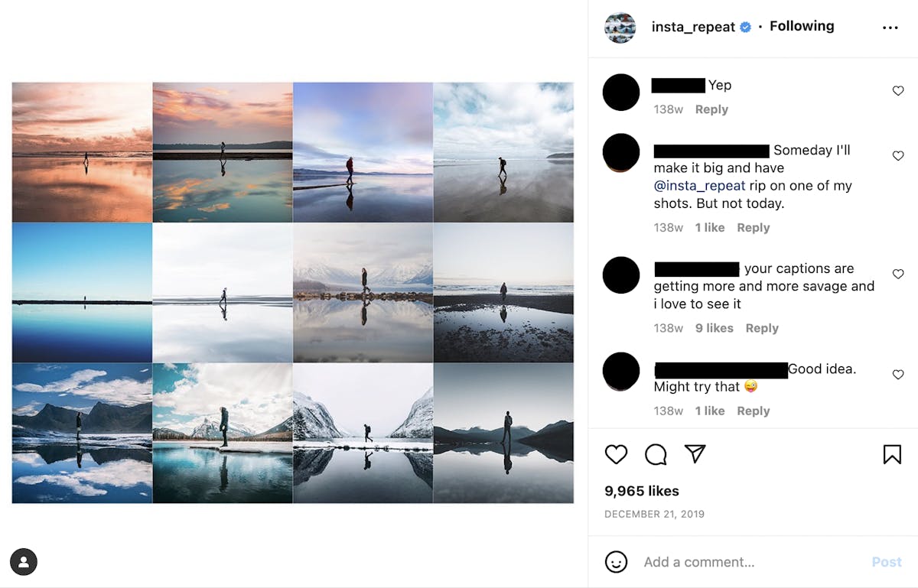Open insta_repeat's profile picture

(620, 27)
